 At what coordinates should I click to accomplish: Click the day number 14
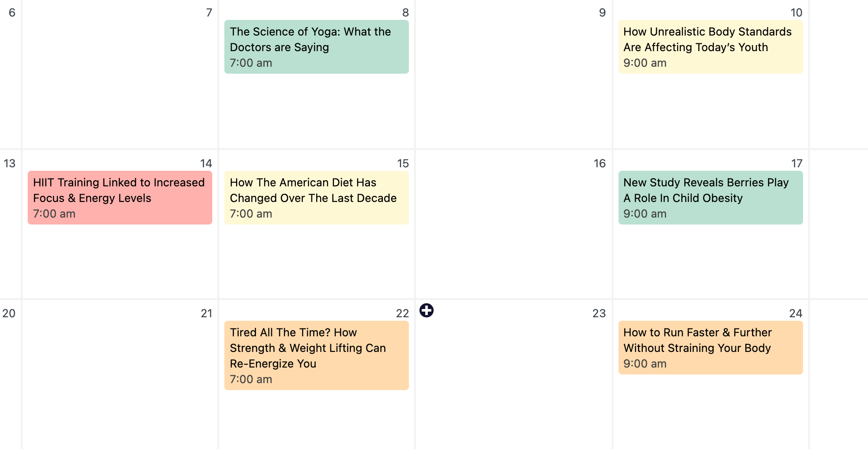(x=206, y=163)
